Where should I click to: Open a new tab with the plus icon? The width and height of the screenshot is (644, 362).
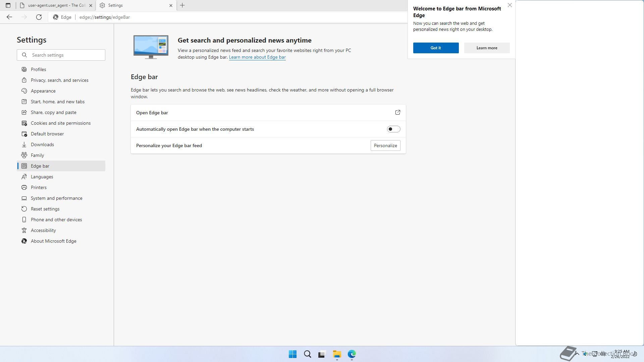point(182,5)
